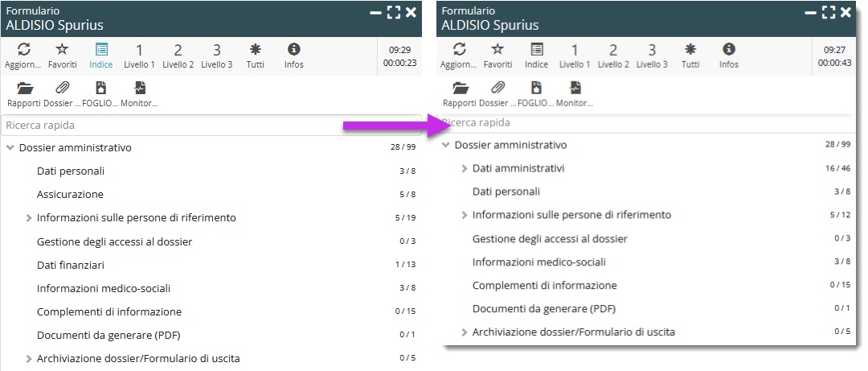This screenshot has height=371, width=868.
Task: Open Dati finanziari entry
Action: (71, 265)
